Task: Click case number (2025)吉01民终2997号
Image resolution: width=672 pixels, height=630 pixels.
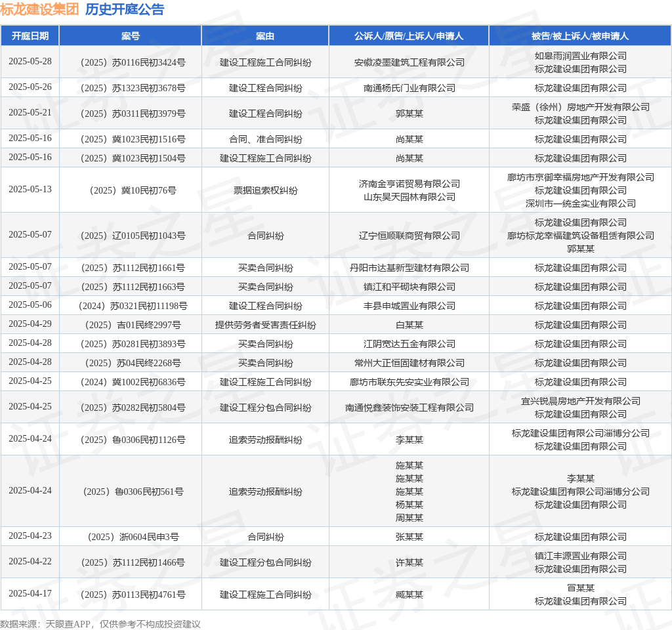Action: [133, 325]
